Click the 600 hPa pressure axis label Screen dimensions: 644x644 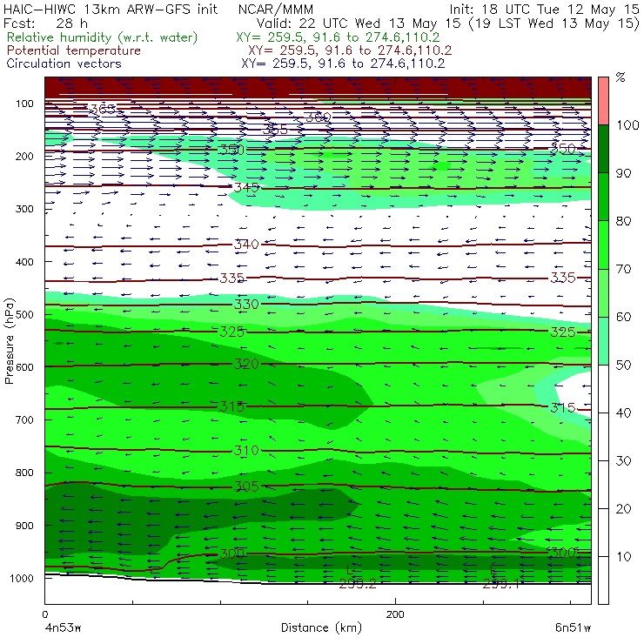[24, 366]
